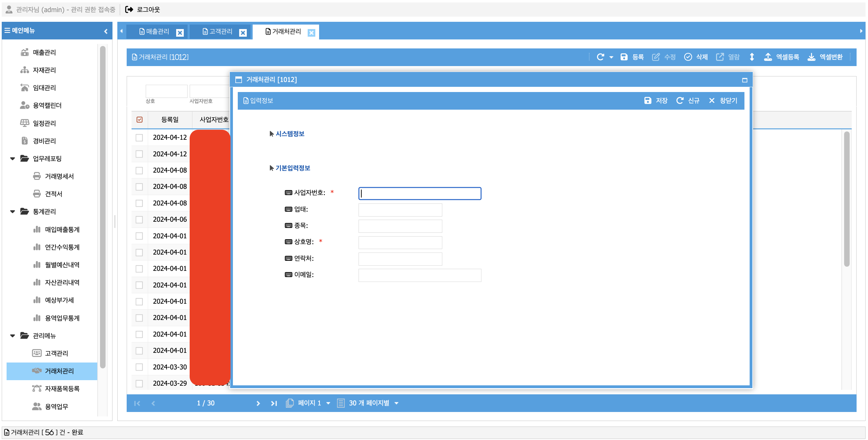Click the 엑셀등록 upload icon

[768, 57]
